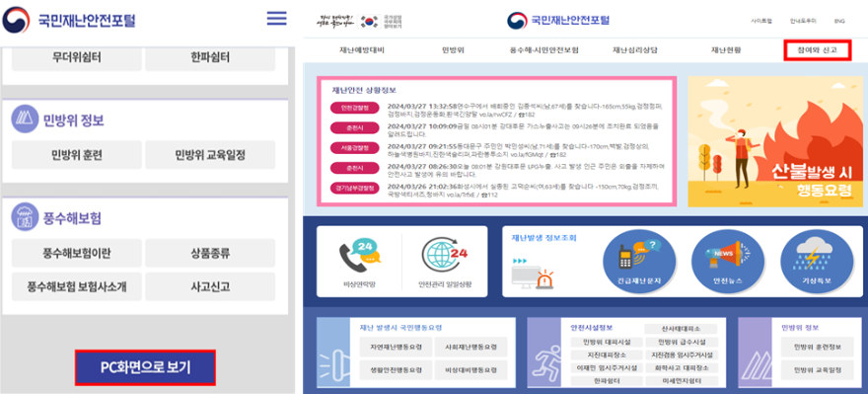Click the 자연재난행동요령 button
The image size is (868, 394).
[x=396, y=347]
